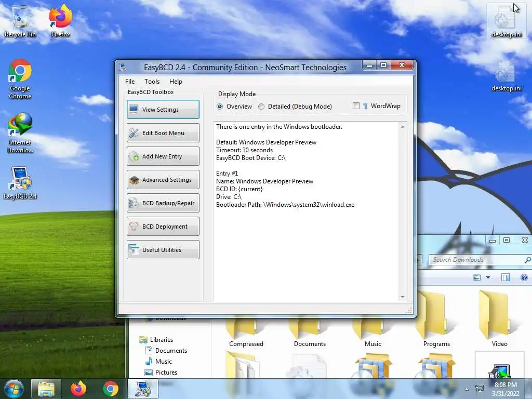Image resolution: width=532 pixels, height=399 pixels.
Task: Select the EasyBCD 2.4 desktop shortcut
Action: click(20, 183)
